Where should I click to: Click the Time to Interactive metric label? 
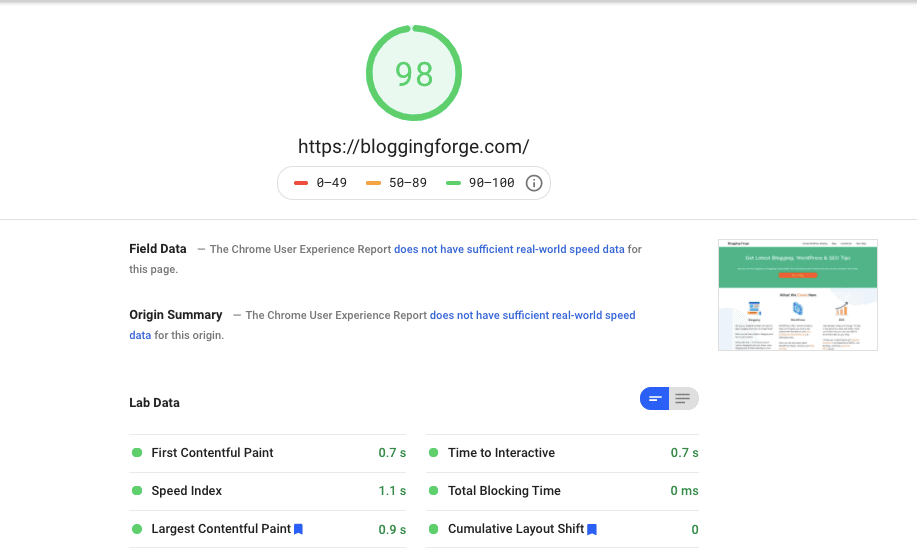[x=501, y=453]
